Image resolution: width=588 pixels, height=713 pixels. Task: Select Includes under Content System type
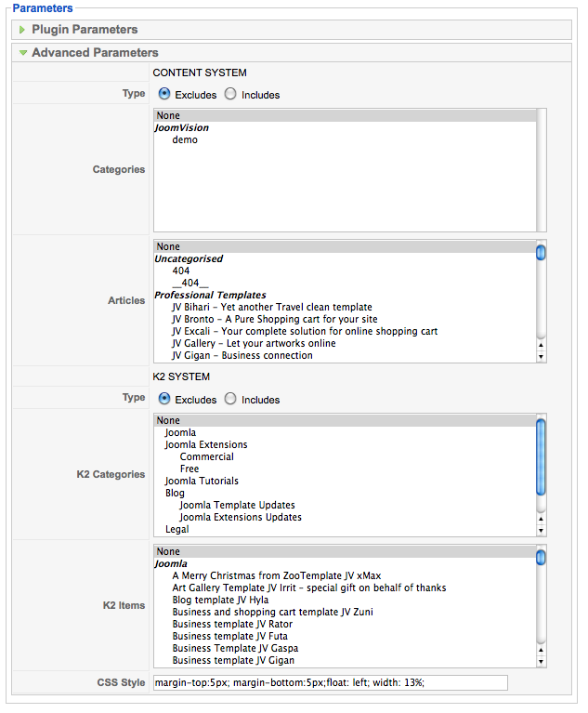(231, 94)
